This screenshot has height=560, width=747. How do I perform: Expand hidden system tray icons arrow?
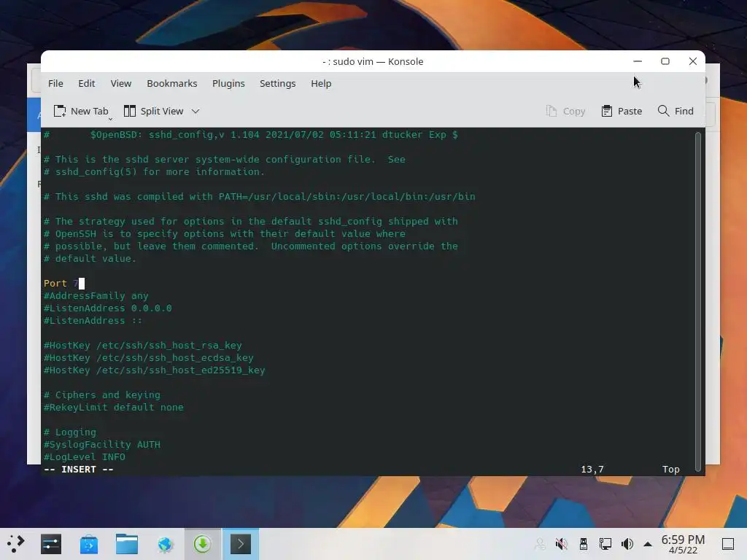[x=648, y=544]
